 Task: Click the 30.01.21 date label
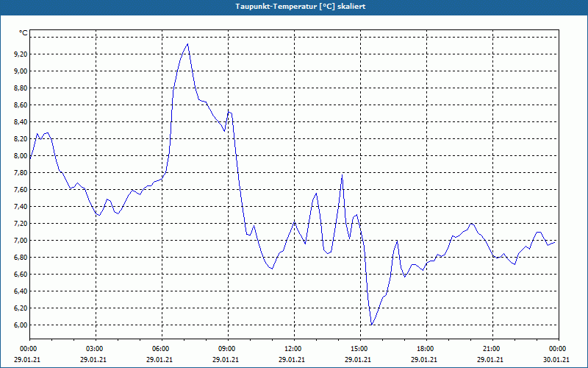click(x=556, y=360)
